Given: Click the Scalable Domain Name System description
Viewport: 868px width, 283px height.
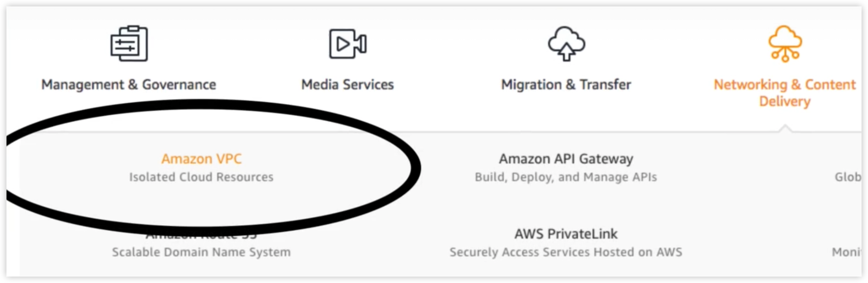Looking at the screenshot, I should pyautogui.click(x=201, y=252).
